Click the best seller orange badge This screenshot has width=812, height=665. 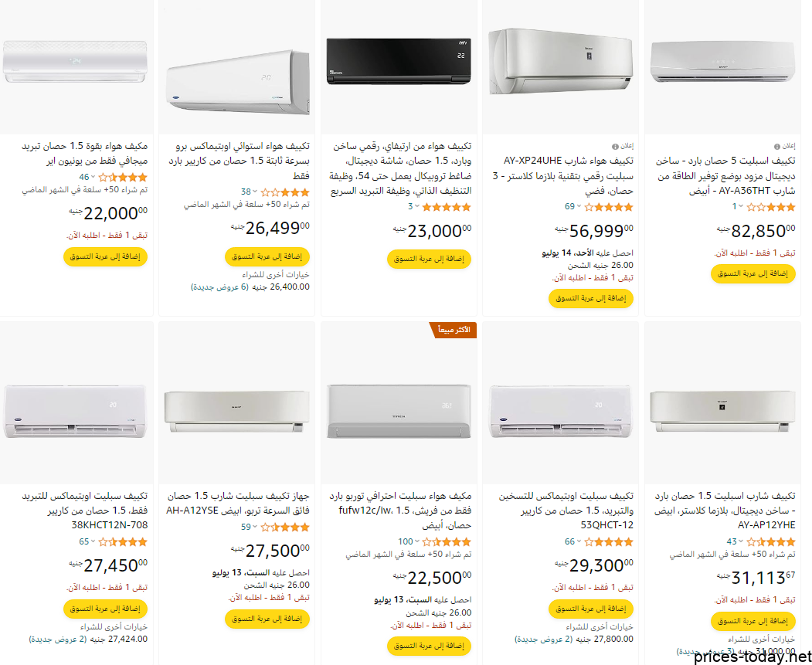click(454, 330)
